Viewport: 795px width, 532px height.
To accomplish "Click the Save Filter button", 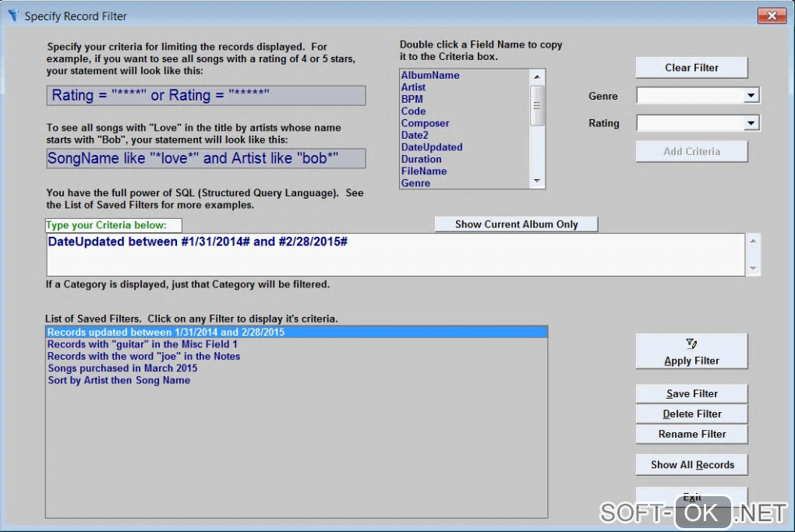I will pos(691,393).
